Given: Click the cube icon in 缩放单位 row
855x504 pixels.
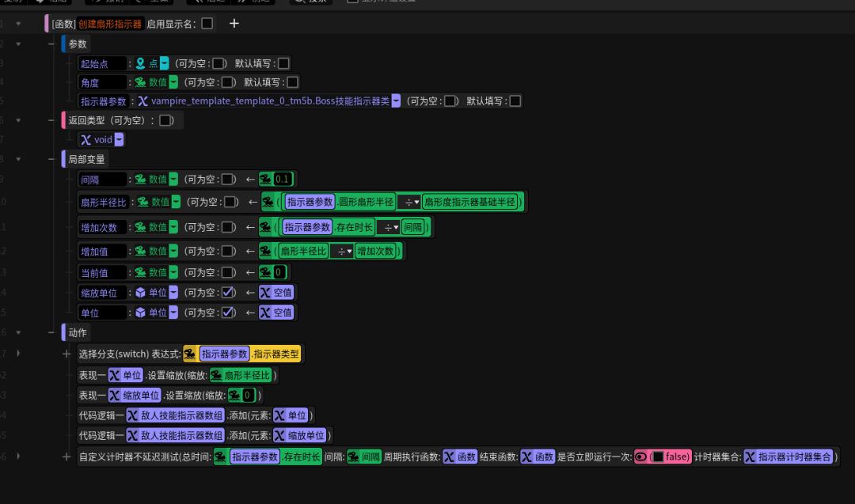Looking at the screenshot, I should click(141, 293).
